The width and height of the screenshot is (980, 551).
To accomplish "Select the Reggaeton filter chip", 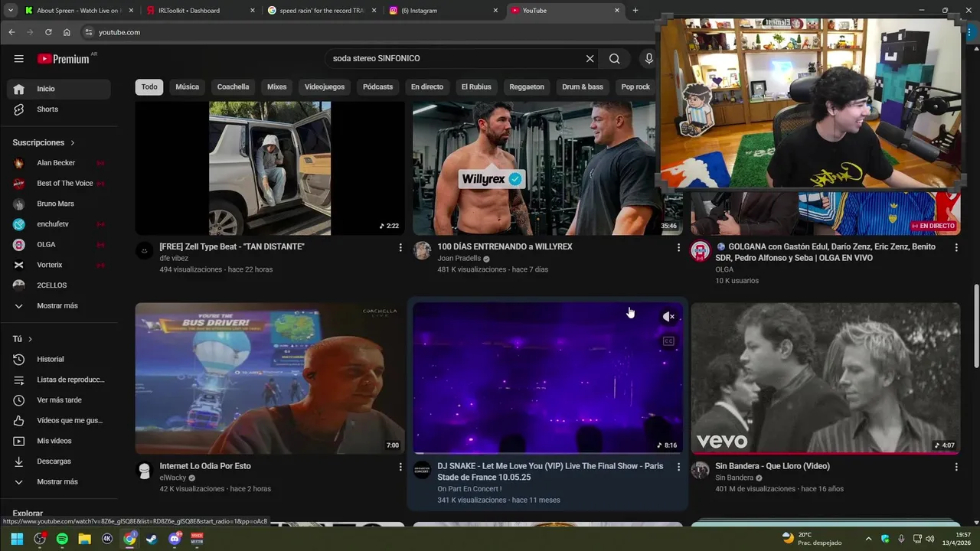I will coord(527,86).
